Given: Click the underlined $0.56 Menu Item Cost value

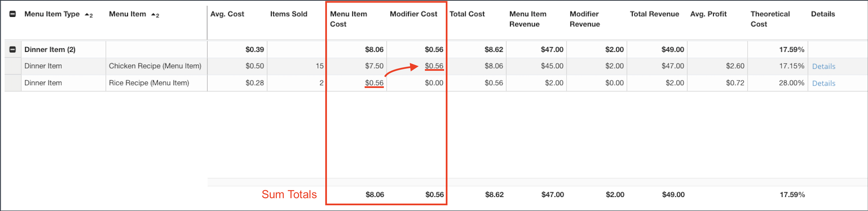Looking at the screenshot, I should coord(375,83).
